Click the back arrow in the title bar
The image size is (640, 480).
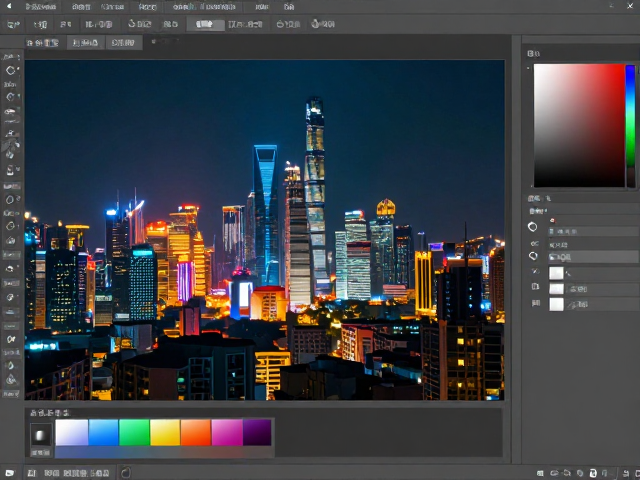9,6
